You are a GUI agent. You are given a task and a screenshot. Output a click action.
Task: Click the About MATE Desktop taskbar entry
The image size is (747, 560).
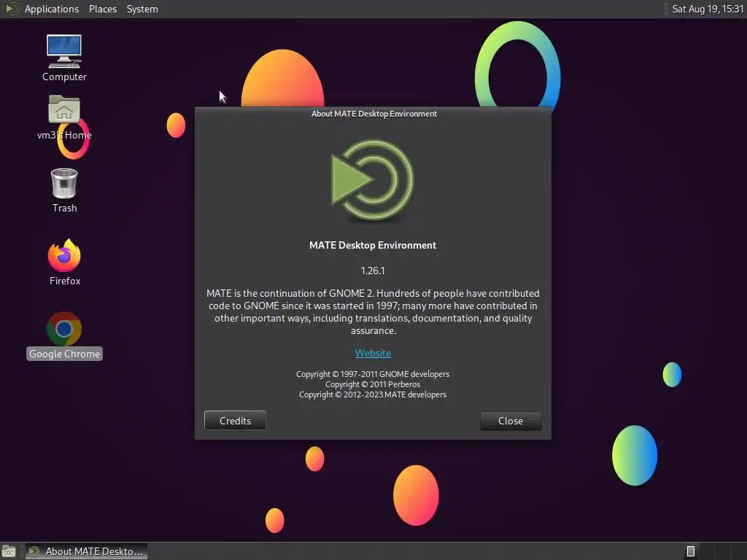point(86,551)
